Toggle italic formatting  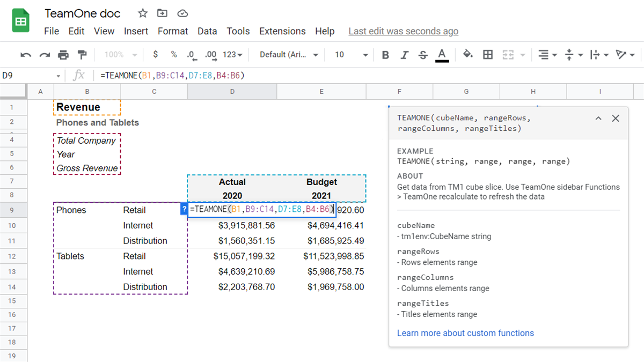pyautogui.click(x=405, y=55)
